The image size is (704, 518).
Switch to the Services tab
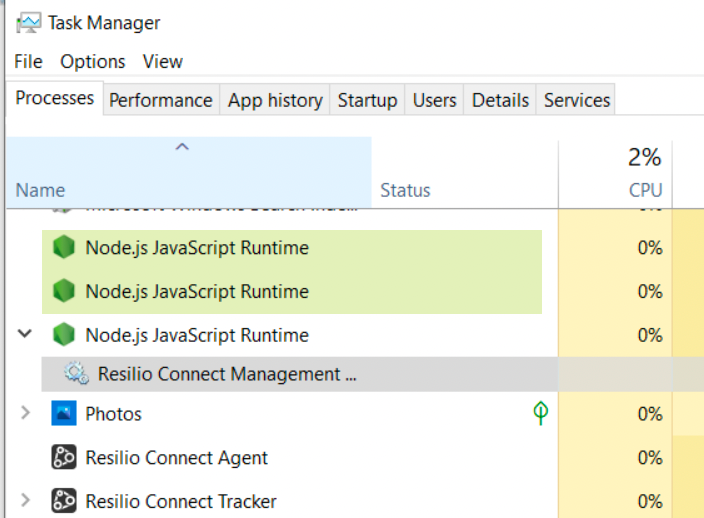coord(576,100)
